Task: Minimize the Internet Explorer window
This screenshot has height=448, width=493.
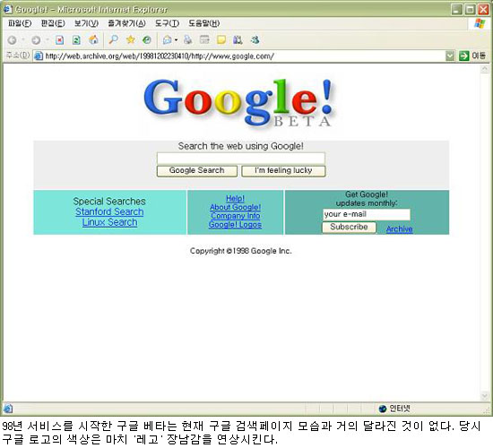Action: 457,10
